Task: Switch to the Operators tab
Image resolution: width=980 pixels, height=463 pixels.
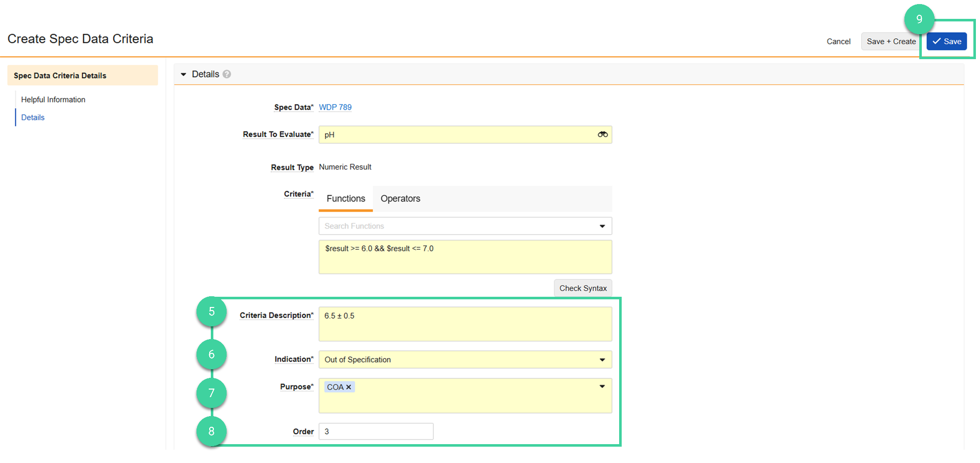Action: (400, 199)
